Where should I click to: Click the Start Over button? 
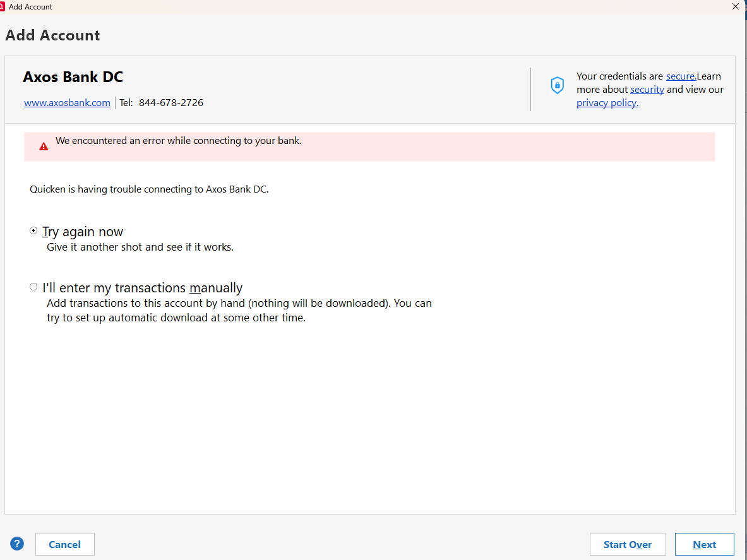[x=628, y=544]
